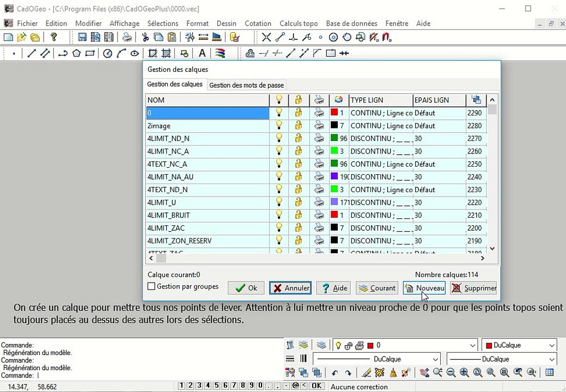Toggle visibility bulb for layer 2image
566x392 pixels.
[x=279, y=125]
